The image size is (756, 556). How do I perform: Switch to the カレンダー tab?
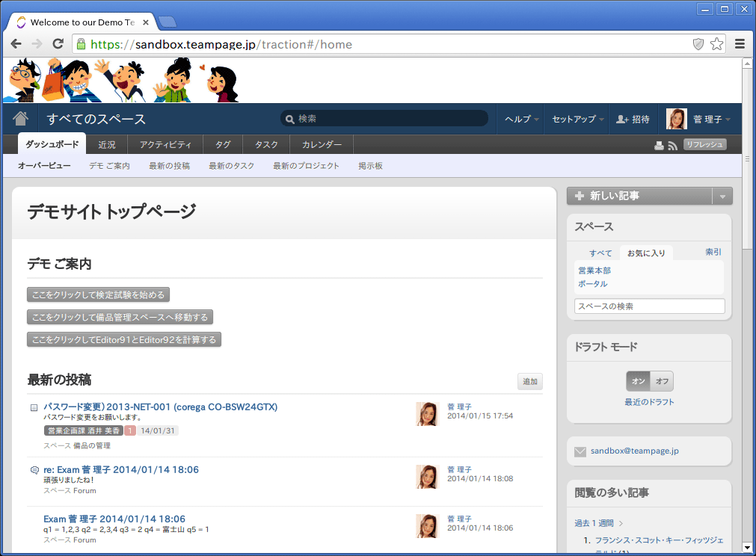(322, 145)
